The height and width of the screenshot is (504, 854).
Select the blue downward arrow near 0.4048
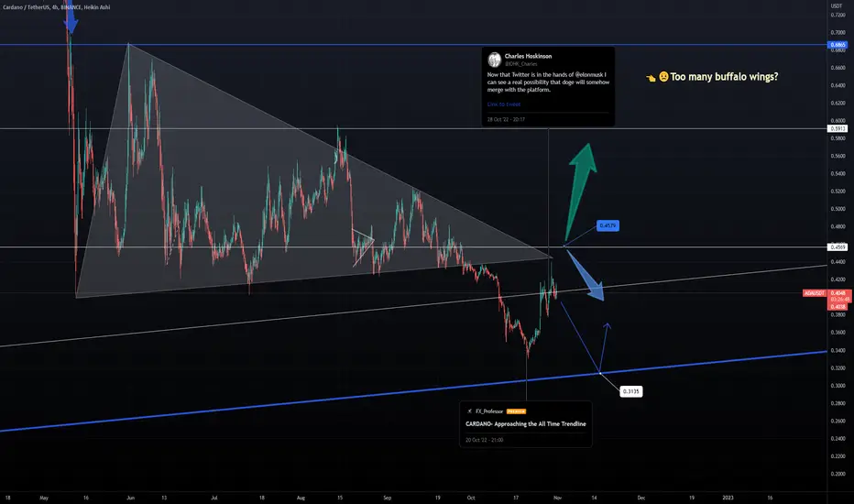(585, 275)
